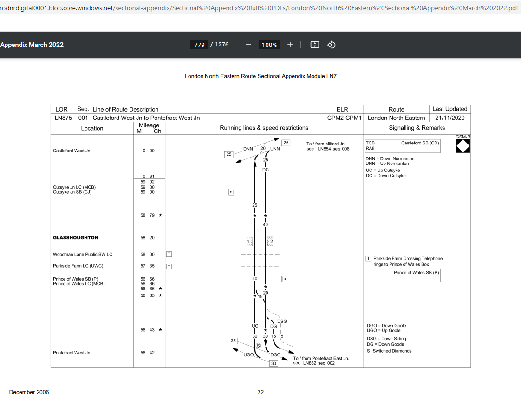Click the 'Cutsyke Jn LC (MCB)' location entry

(74, 187)
